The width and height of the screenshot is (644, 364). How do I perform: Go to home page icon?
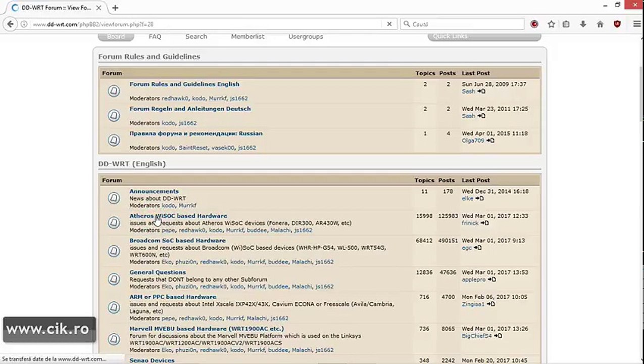(x=600, y=24)
